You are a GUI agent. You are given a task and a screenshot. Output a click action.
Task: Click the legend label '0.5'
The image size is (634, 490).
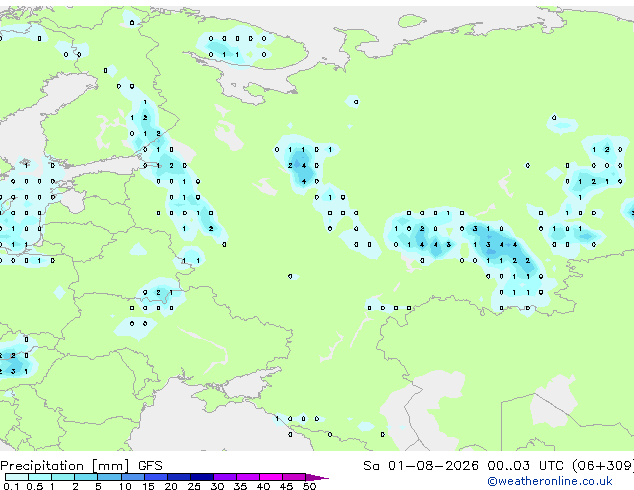34,486
